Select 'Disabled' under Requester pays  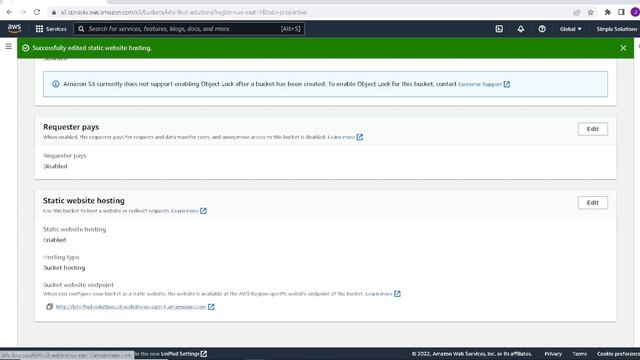tap(55, 166)
